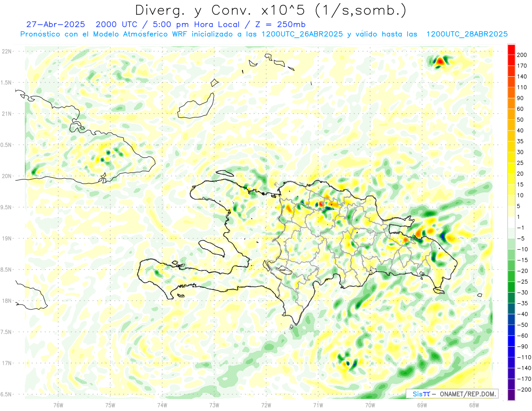Click the '70W' longitude label
The image size is (532, 411).
point(370,405)
